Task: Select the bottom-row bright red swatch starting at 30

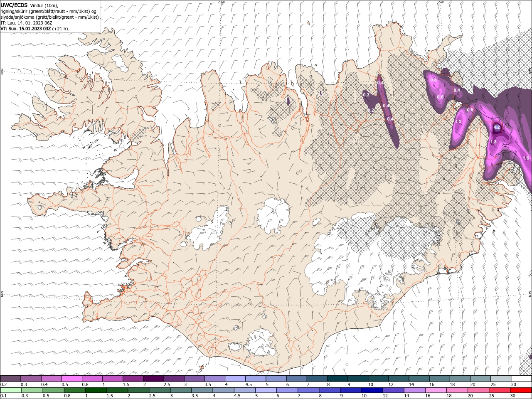Action: pos(520,390)
